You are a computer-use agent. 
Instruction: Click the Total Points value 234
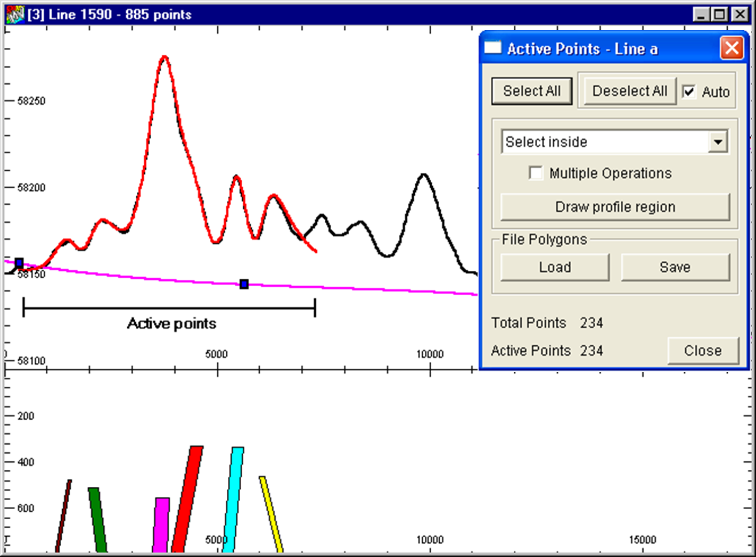tap(591, 323)
